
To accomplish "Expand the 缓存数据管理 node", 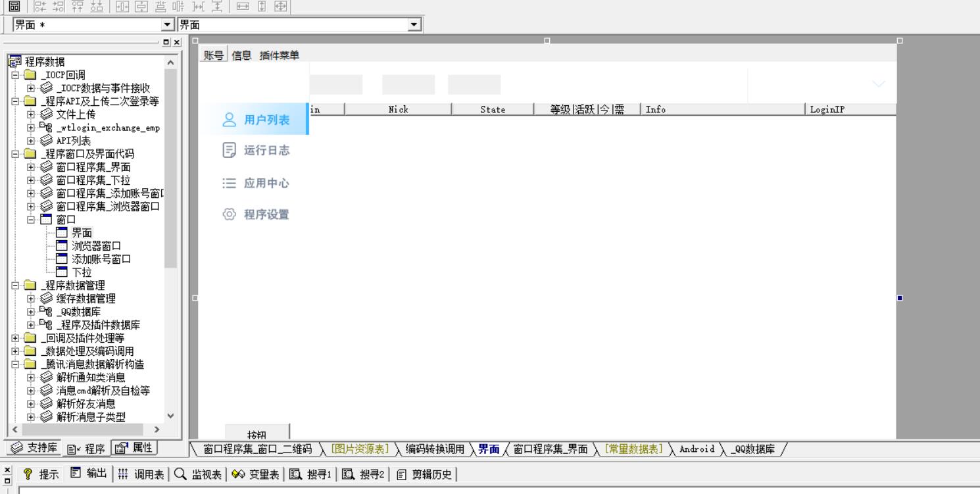I will [31, 299].
